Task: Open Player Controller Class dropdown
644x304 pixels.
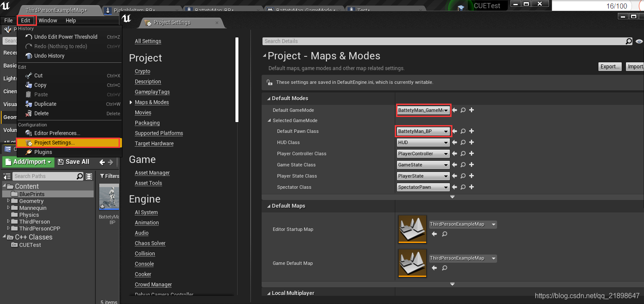Action: (423, 154)
